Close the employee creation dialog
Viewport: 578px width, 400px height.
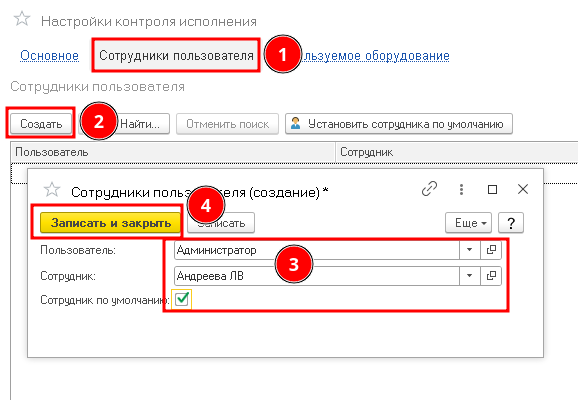[x=523, y=189]
